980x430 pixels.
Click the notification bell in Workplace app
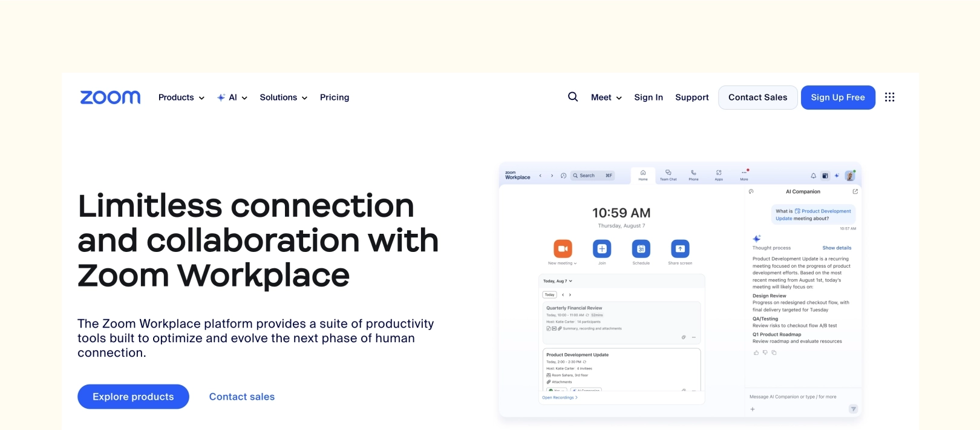(x=814, y=176)
